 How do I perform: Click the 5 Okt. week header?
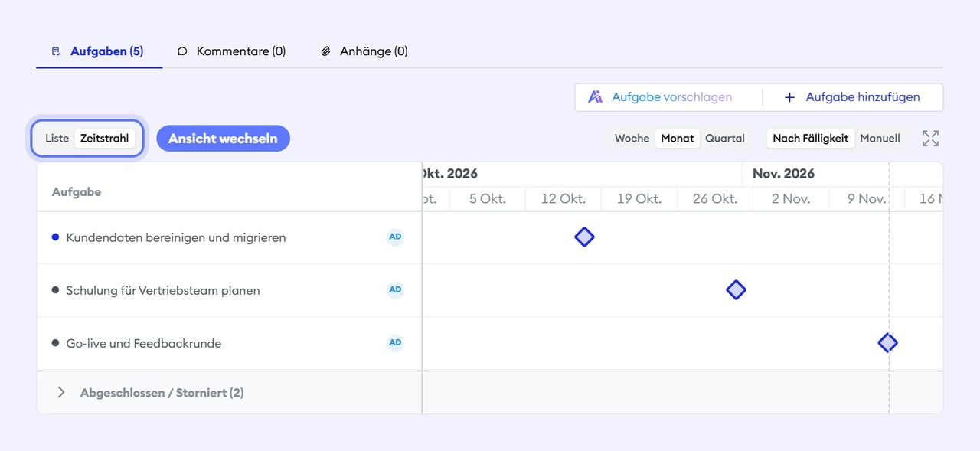488,198
